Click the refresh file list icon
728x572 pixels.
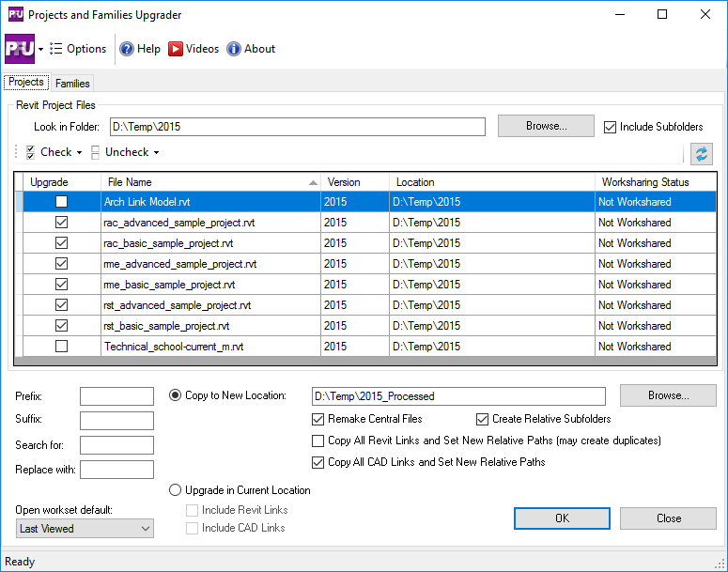[701, 154]
